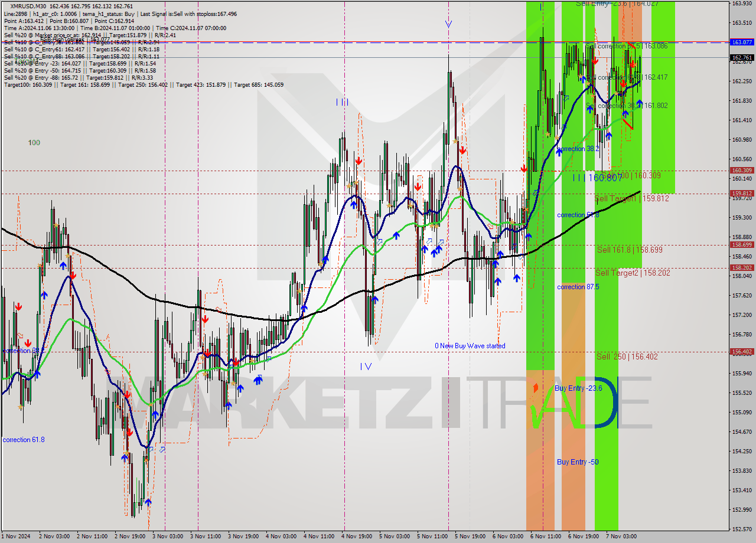
Task: Click the red 156.402 price tag on the axis
Action: 742,351
